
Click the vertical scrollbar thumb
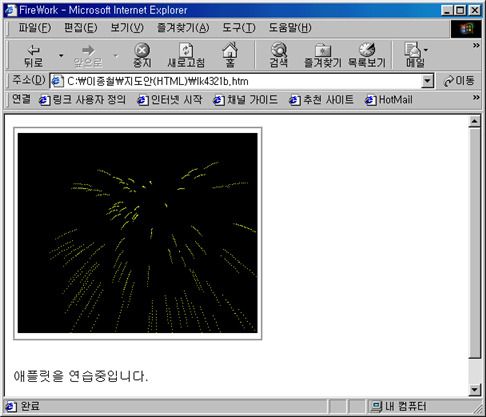click(x=474, y=243)
